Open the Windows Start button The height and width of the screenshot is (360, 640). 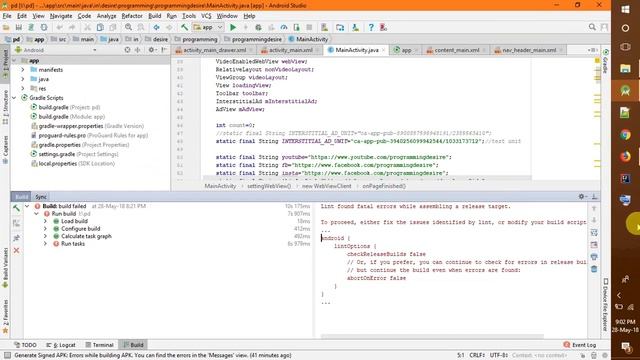pyautogui.click(x=625, y=9)
